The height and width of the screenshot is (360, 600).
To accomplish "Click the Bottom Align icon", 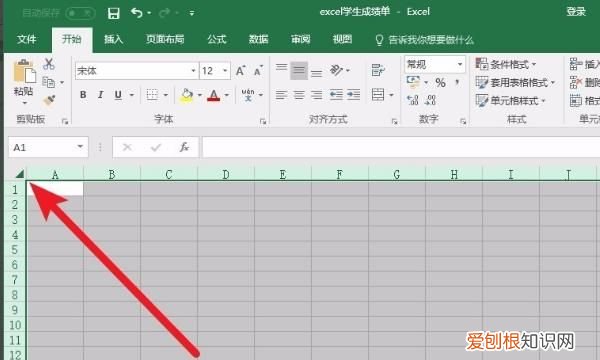I will tap(316, 73).
